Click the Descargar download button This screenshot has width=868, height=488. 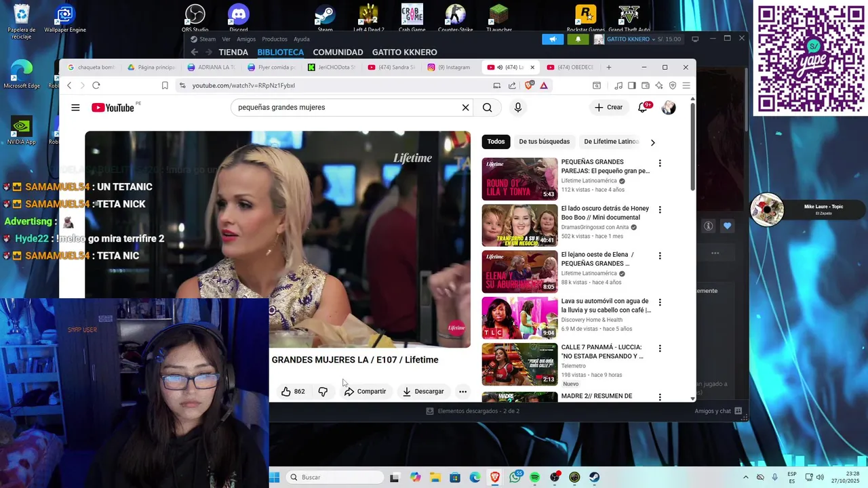point(423,391)
